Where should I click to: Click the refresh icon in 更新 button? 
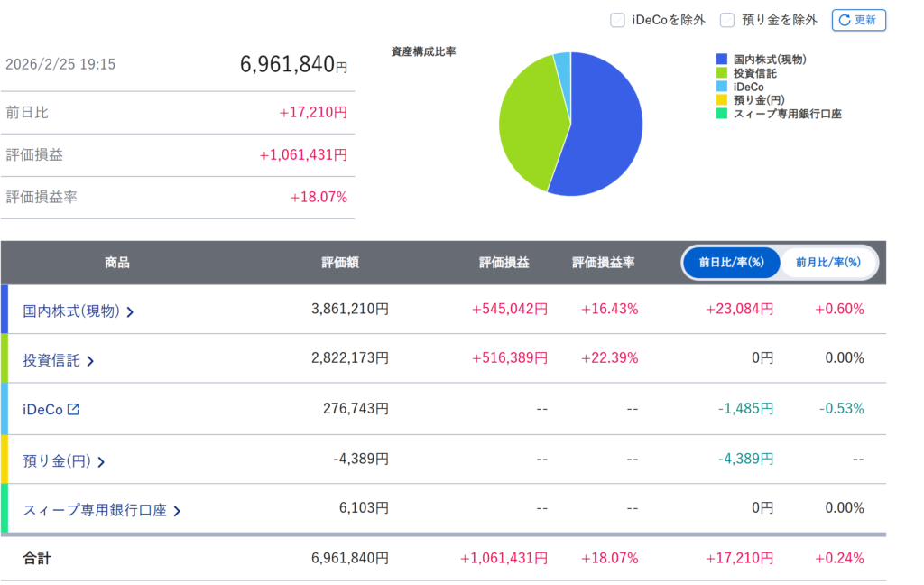(845, 20)
